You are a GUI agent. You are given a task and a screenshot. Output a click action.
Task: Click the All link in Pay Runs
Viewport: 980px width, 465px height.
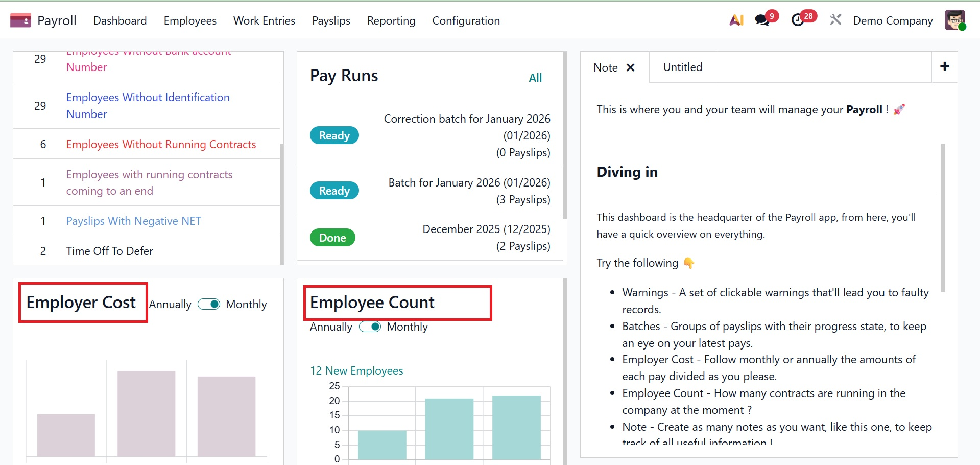pos(535,78)
